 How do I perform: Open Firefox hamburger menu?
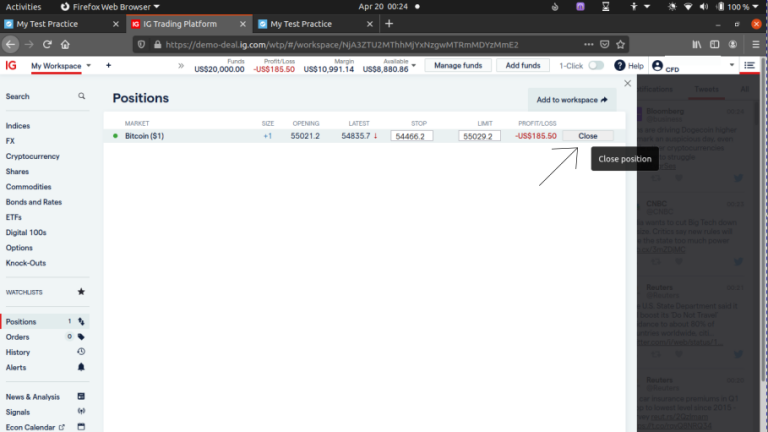tap(756, 45)
